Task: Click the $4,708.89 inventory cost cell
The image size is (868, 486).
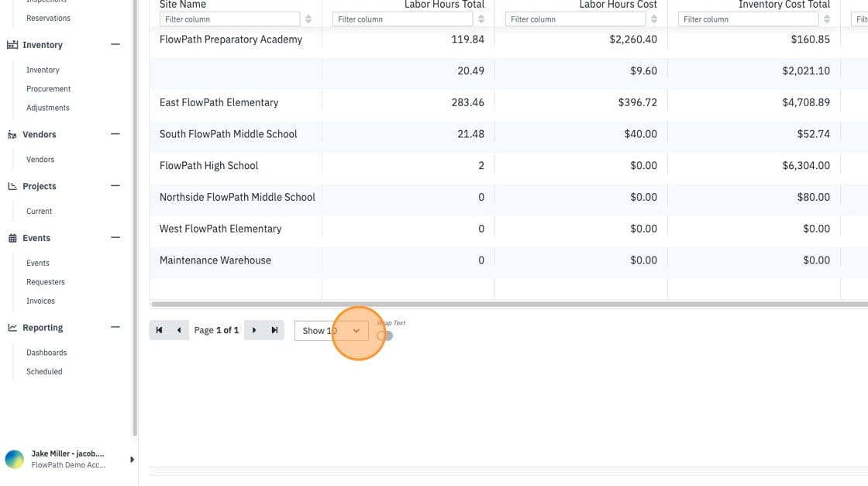Action: click(806, 102)
